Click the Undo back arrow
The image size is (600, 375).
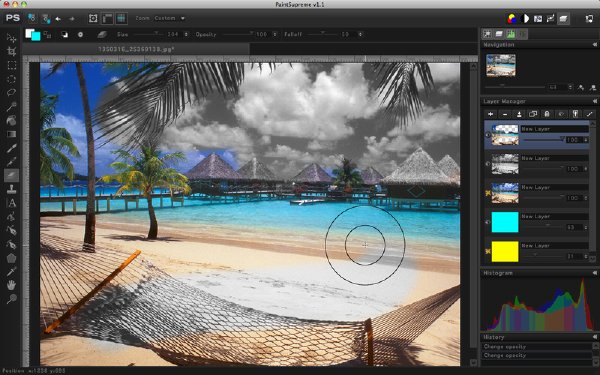[x=58, y=18]
